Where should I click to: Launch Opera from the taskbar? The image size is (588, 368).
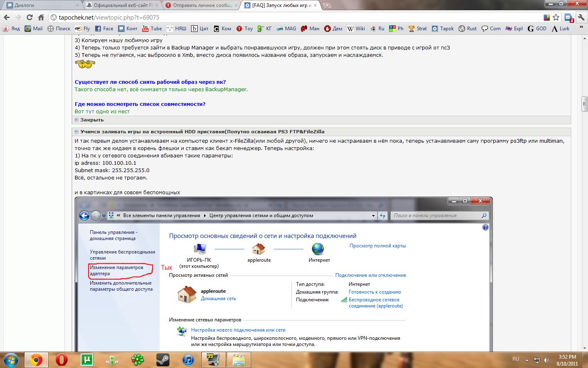(62, 360)
